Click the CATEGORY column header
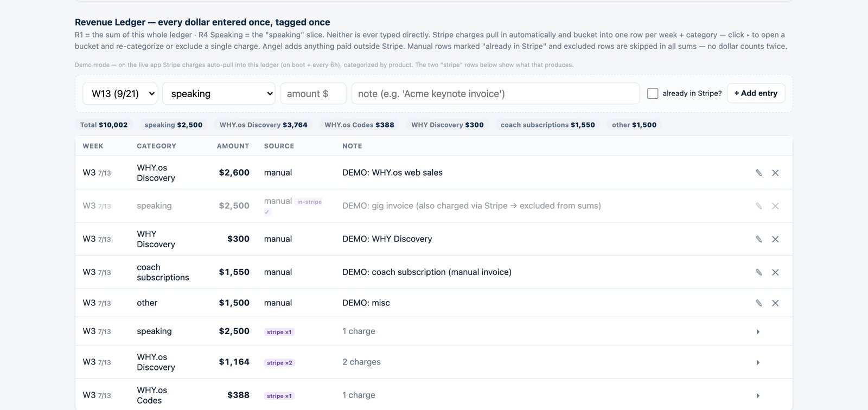This screenshot has height=410, width=868. (x=156, y=146)
